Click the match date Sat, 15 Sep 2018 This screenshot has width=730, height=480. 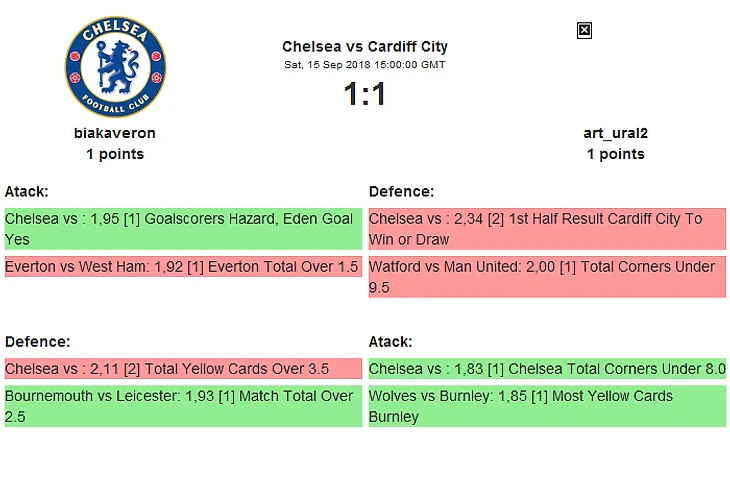[x=365, y=65]
